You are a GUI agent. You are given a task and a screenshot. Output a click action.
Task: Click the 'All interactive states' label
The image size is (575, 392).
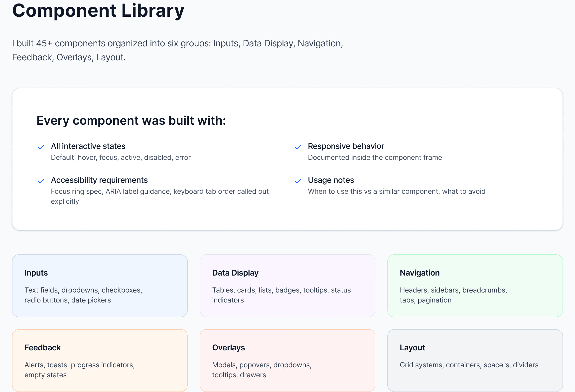click(x=88, y=146)
